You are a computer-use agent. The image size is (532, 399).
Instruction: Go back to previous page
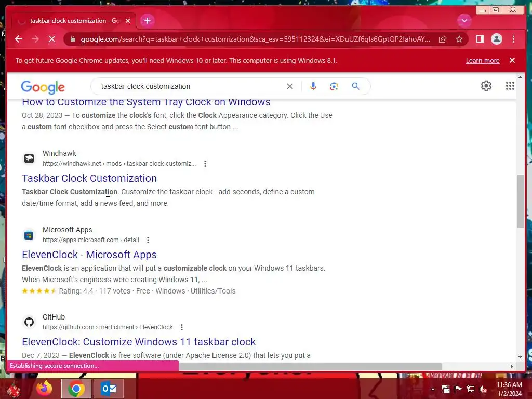(x=19, y=39)
